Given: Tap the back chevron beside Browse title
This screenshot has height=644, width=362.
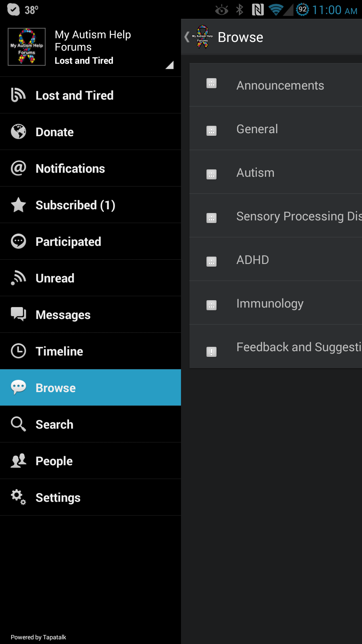Looking at the screenshot, I should click(x=187, y=37).
